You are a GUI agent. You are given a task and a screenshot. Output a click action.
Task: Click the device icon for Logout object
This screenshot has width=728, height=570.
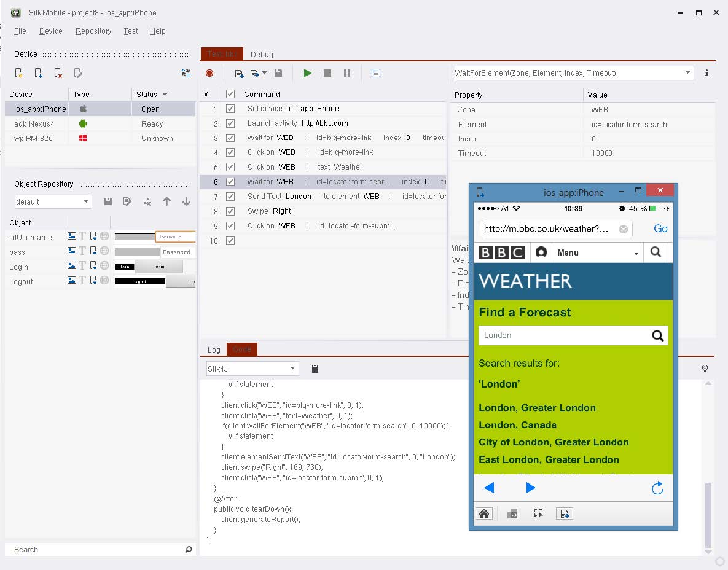93,280
